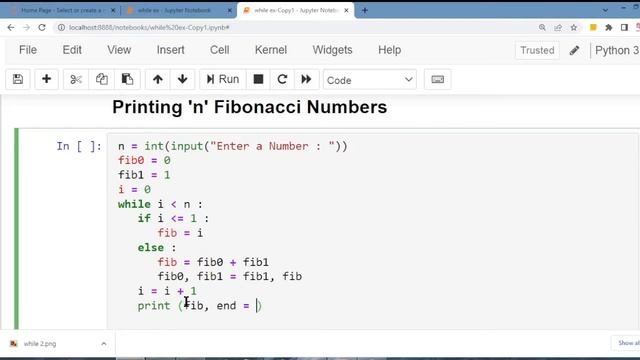Bookmark this page with the star icon

pyautogui.click(x=573, y=27)
